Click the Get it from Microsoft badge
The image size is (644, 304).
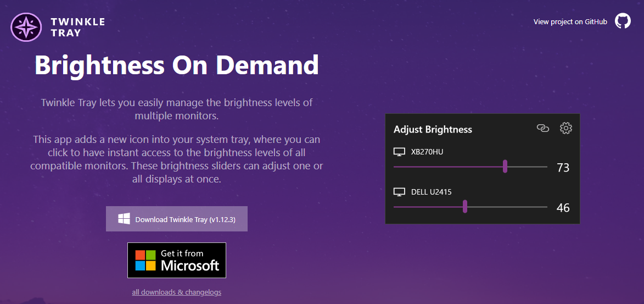(x=177, y=260)
